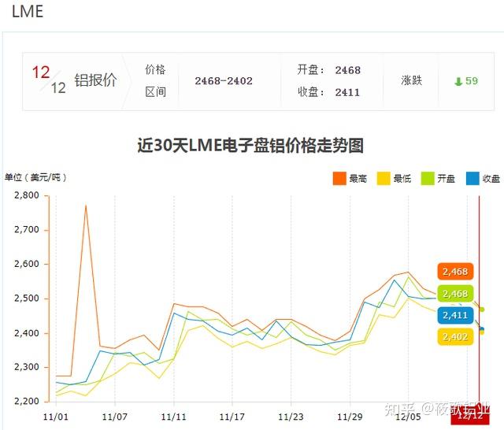Click the 开盘 legend label
The height and width of the screenshot is (430, 504).
click(x=447, y=179)
